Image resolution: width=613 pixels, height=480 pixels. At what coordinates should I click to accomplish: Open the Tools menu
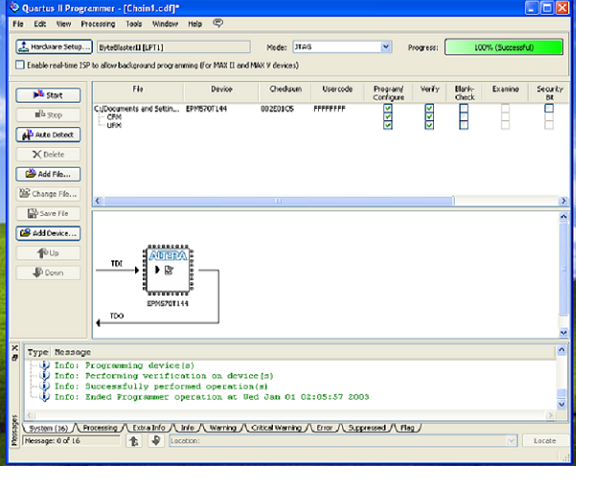pos(134,24)
